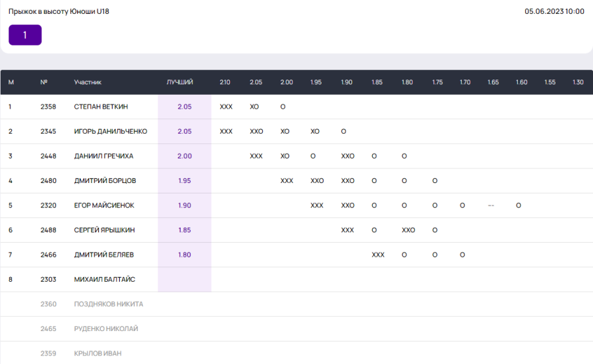Image resolution: width=593 pixels, height=364 pixels.
Task: Select bib number 2466
Action: (48, 255)
